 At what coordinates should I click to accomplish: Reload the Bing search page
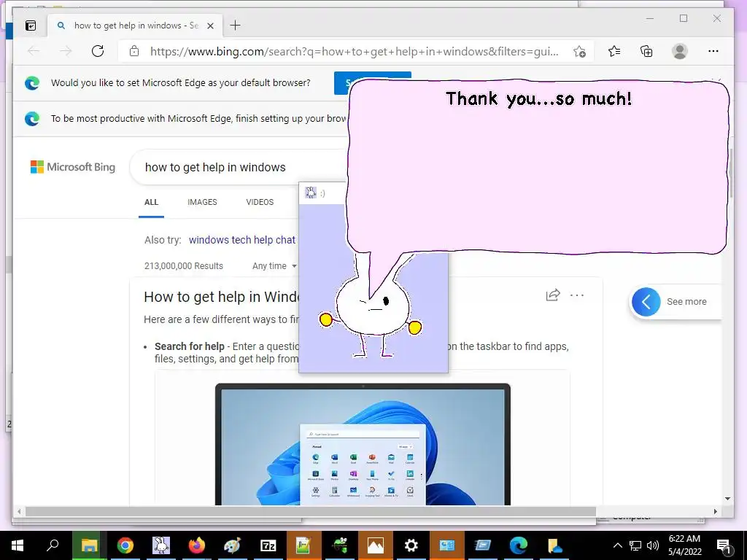98,51
